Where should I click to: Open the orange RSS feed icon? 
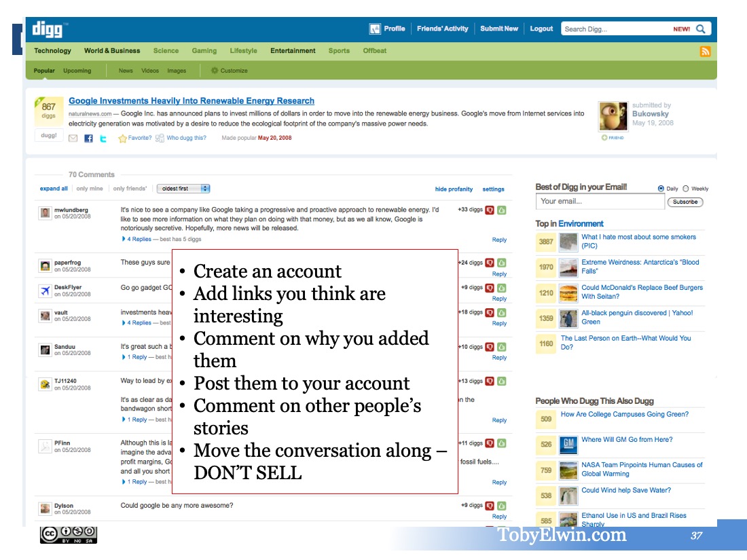[705, 52]
